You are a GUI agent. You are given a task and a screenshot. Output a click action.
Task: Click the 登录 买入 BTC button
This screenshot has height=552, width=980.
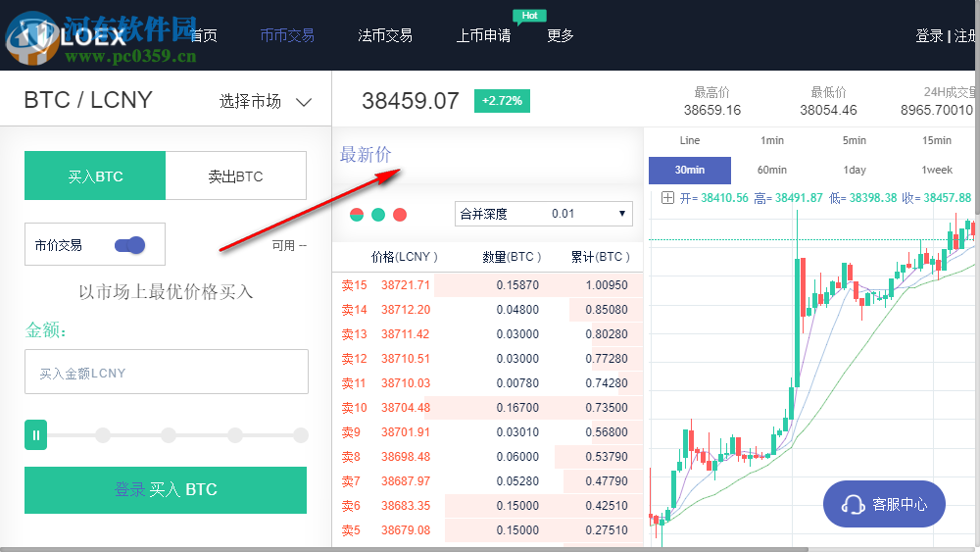pyautogui.click(x=166, y=490)
